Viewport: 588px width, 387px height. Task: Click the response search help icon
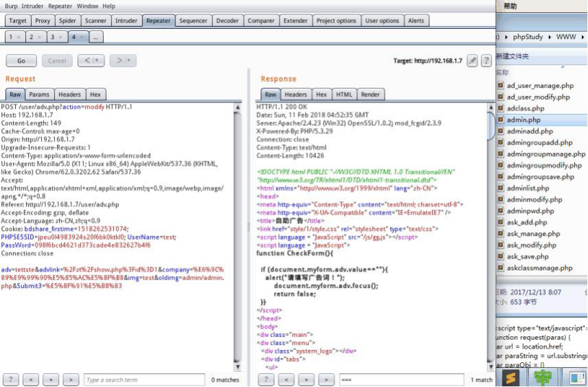pyautogui.click(x=266, y=380)
